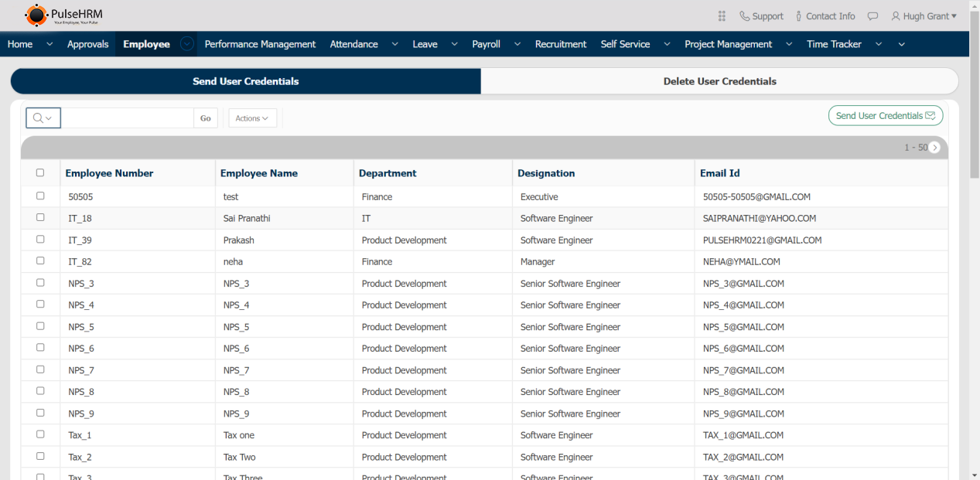980x480 pixels.
Task: Click the page vertical scrollbar
Action: pyautogui.click(x=974, y=232)
